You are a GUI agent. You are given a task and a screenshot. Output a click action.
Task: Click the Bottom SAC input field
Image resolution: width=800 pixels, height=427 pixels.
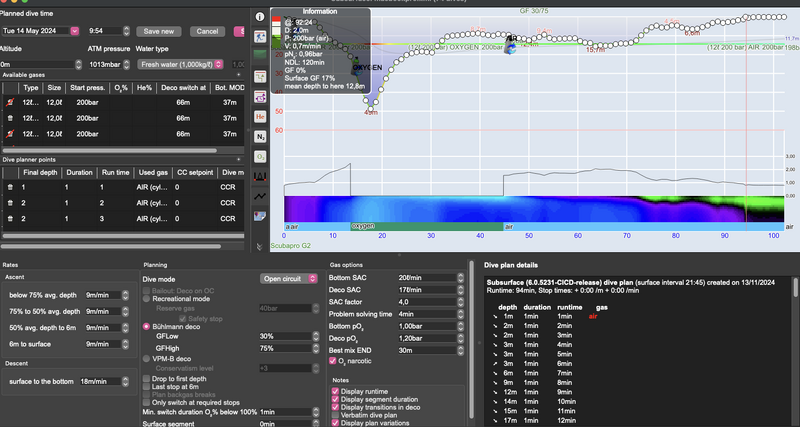click(x=426, y=276)
